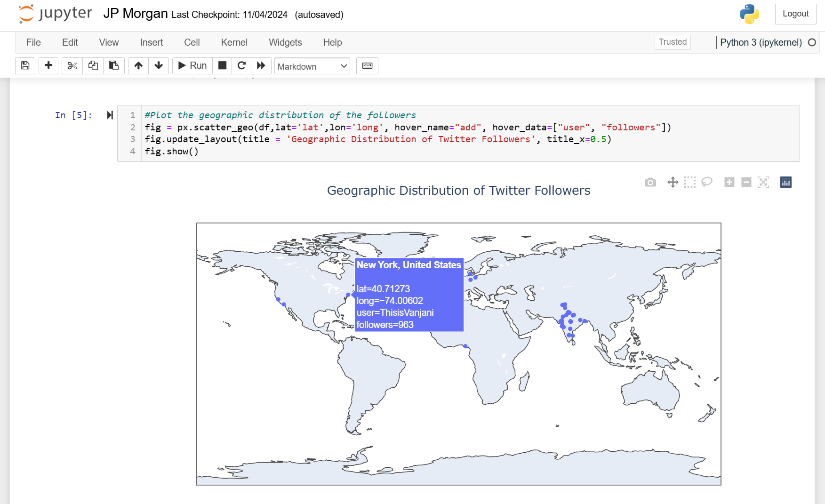
Task: Click the Plotly logo icon
Action: [x=786, y=182]
